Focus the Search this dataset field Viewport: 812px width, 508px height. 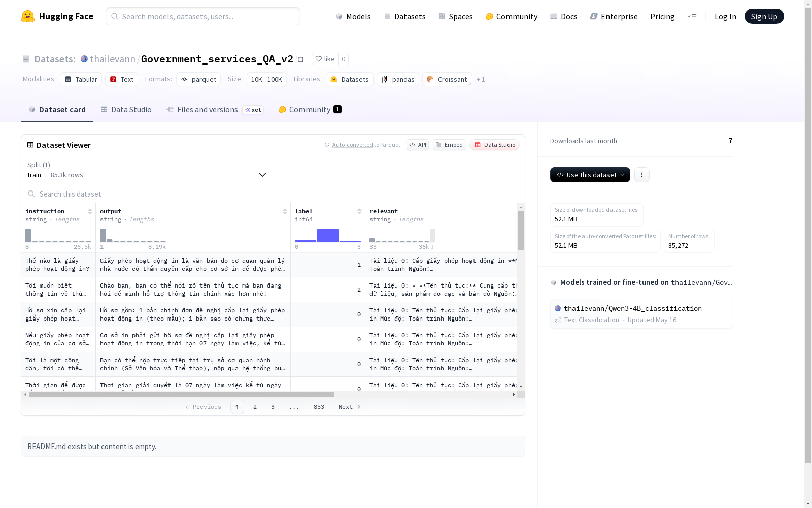coord(273,194)
